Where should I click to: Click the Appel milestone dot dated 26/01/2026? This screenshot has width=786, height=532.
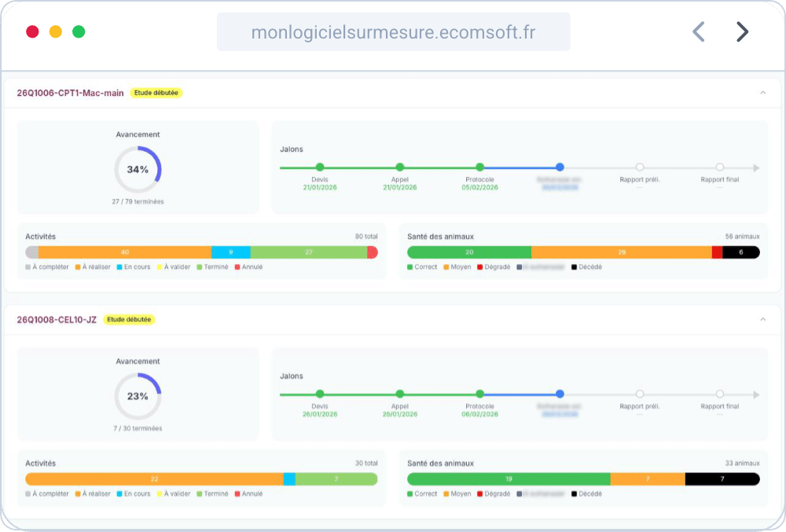point(400,394)
